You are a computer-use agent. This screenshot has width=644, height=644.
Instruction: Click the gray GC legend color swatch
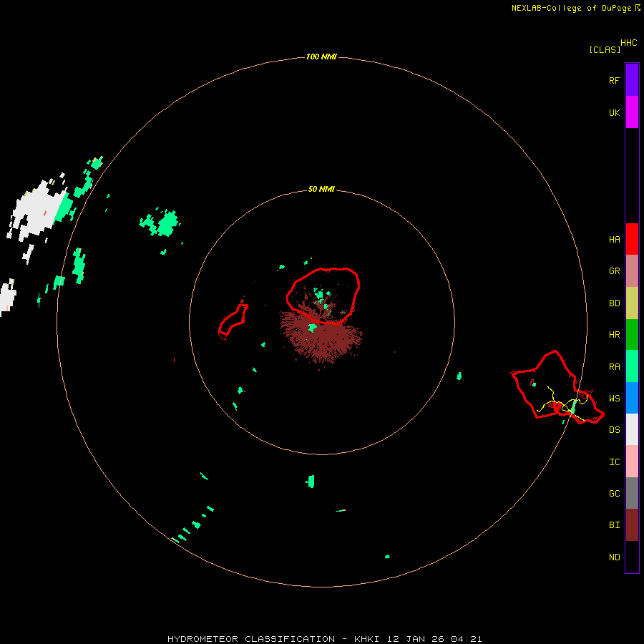tap(632, 493)
